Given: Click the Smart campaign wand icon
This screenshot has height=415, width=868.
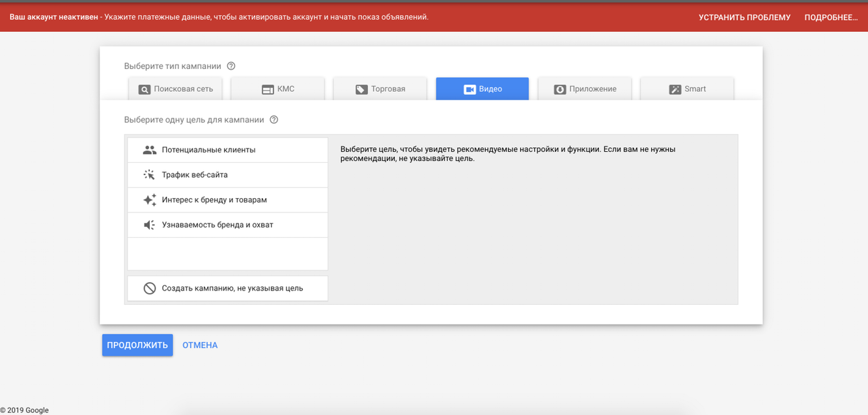Looking at the screenshot, I should coord(675,89).
